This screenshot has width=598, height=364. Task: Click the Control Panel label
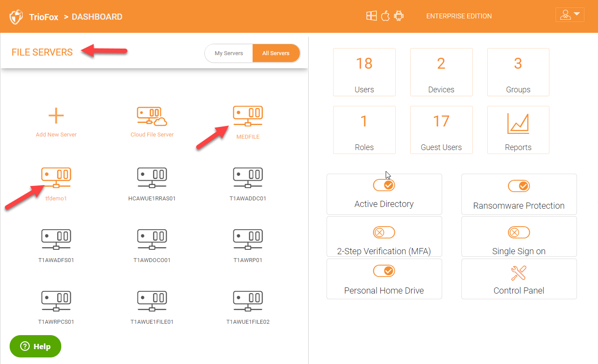(519, 290)
